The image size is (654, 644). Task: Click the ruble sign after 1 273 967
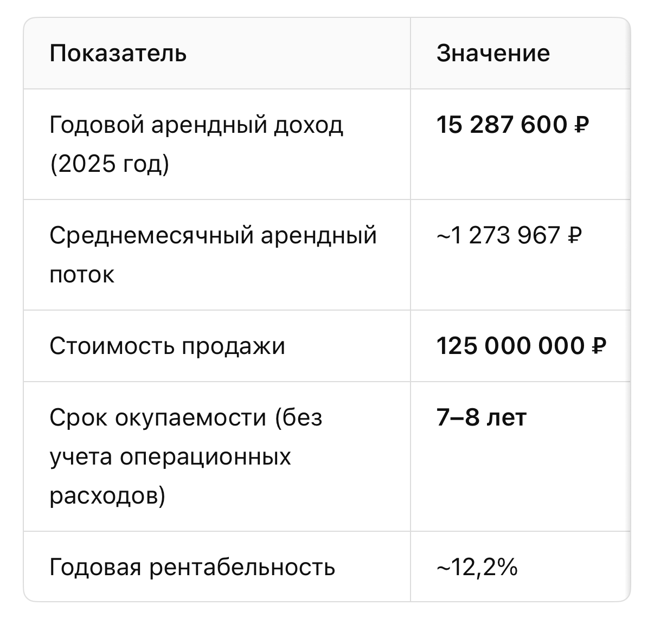click(574, 236)
